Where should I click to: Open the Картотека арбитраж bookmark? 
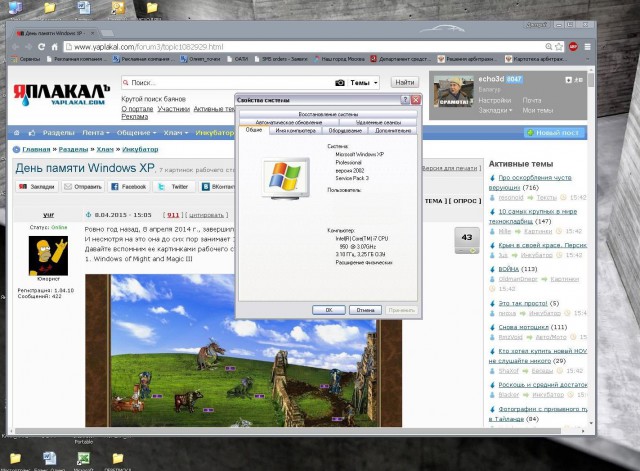tap(536, 59)
